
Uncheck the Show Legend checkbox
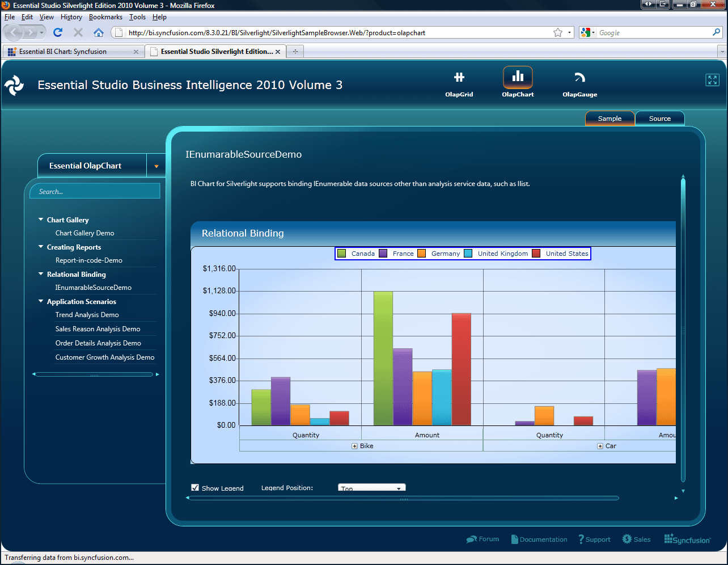195,487
